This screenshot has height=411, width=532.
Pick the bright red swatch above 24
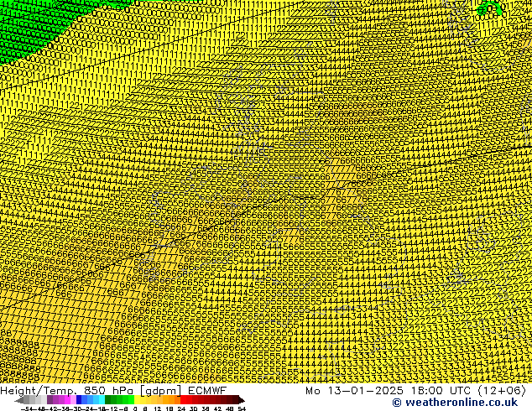click(x=183, y=399)
